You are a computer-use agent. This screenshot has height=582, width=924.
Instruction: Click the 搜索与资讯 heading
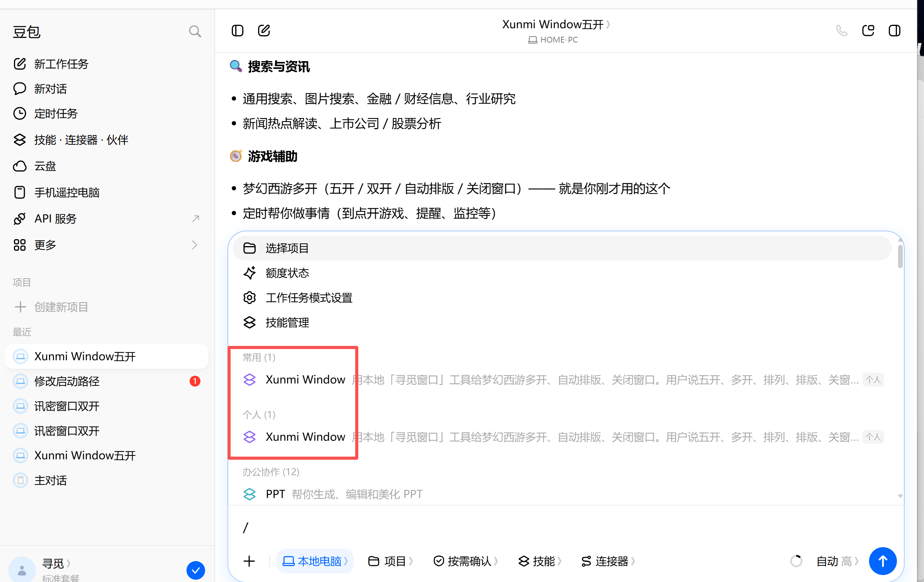[x=279, y=67]
